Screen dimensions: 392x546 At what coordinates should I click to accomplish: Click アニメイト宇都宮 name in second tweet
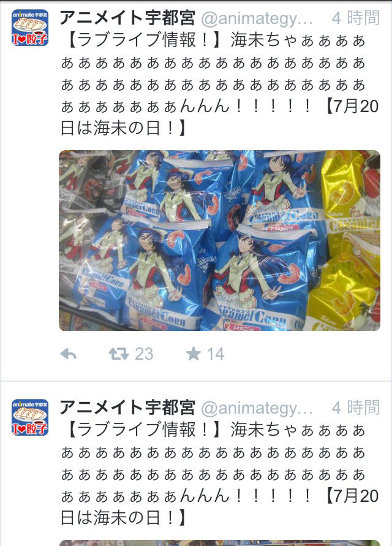pos(127,408)
